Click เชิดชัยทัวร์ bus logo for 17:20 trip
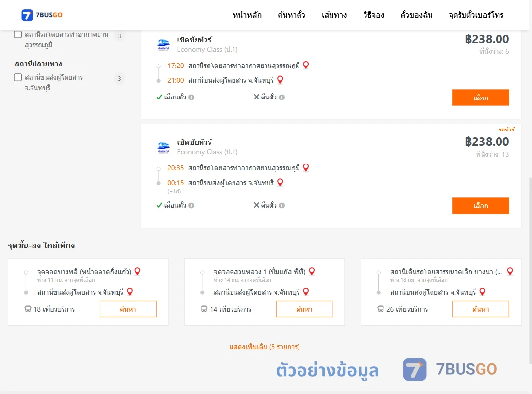 (x=164, y=45)
